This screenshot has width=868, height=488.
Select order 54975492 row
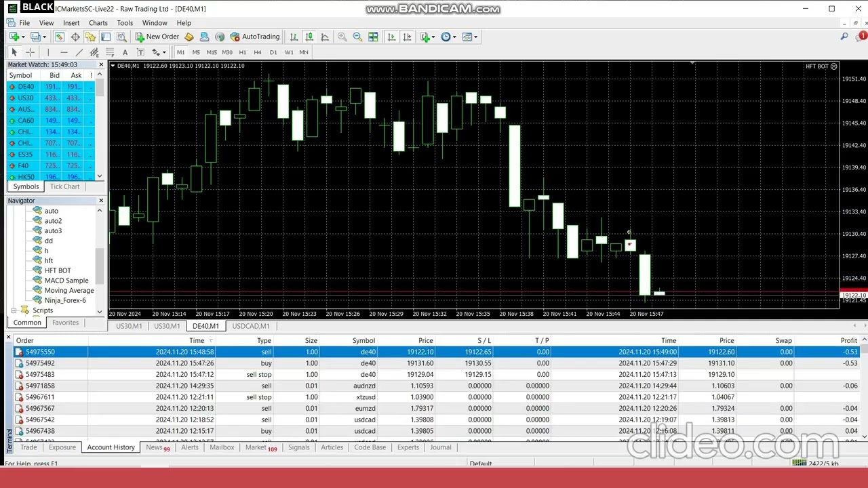coord(437,363)
